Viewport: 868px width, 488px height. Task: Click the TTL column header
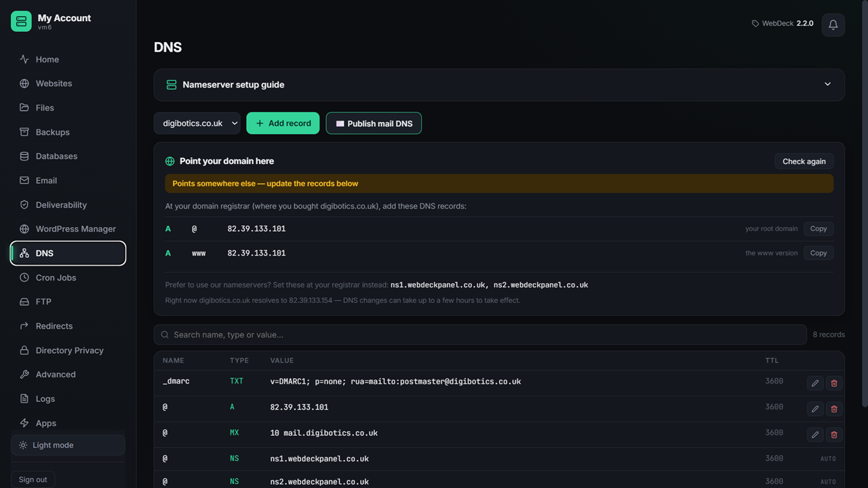click(772, 361)
